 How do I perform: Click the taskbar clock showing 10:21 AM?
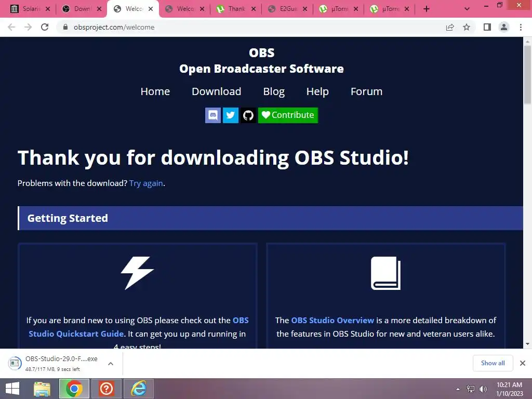coord(509,389)
